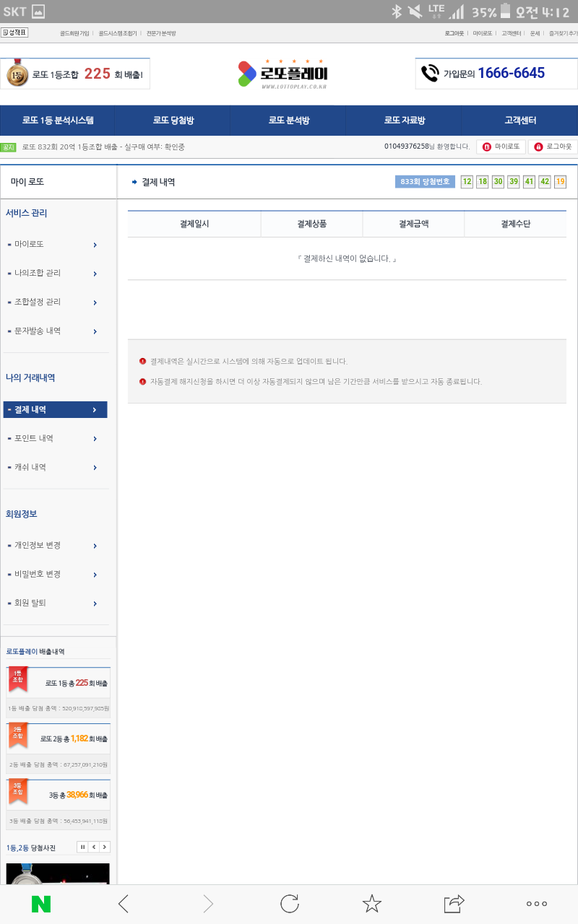The width and height of the screenshot is (578, 924).
Task: Open the 로또 832회 notice link
Action: [x=103, y=147]
